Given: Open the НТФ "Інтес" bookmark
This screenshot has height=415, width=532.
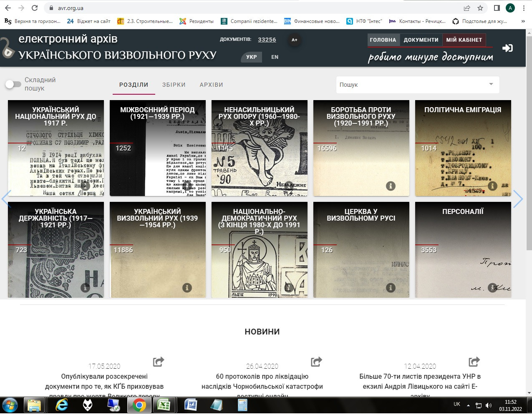Looking at the screenshot, I should point(364,21).
